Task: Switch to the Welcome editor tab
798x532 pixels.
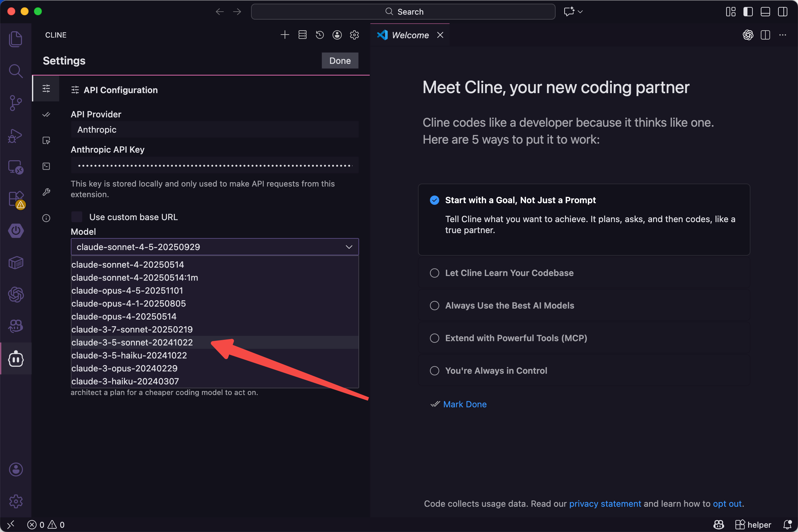Action: (x=410, y=35)
